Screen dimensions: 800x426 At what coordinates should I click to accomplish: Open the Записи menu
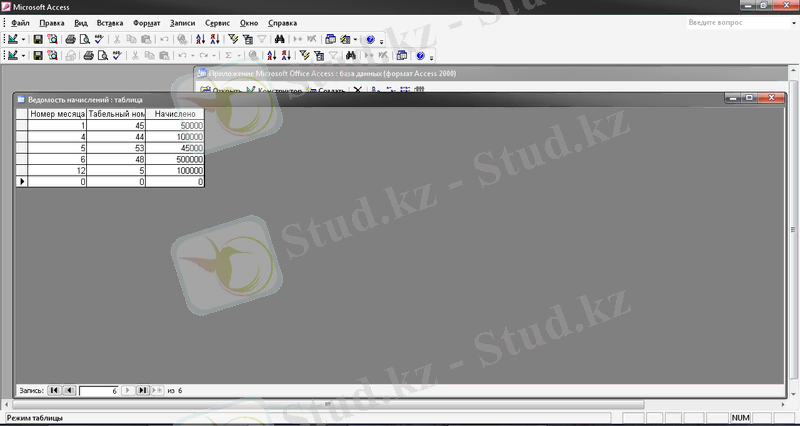[x=183, y=22]
